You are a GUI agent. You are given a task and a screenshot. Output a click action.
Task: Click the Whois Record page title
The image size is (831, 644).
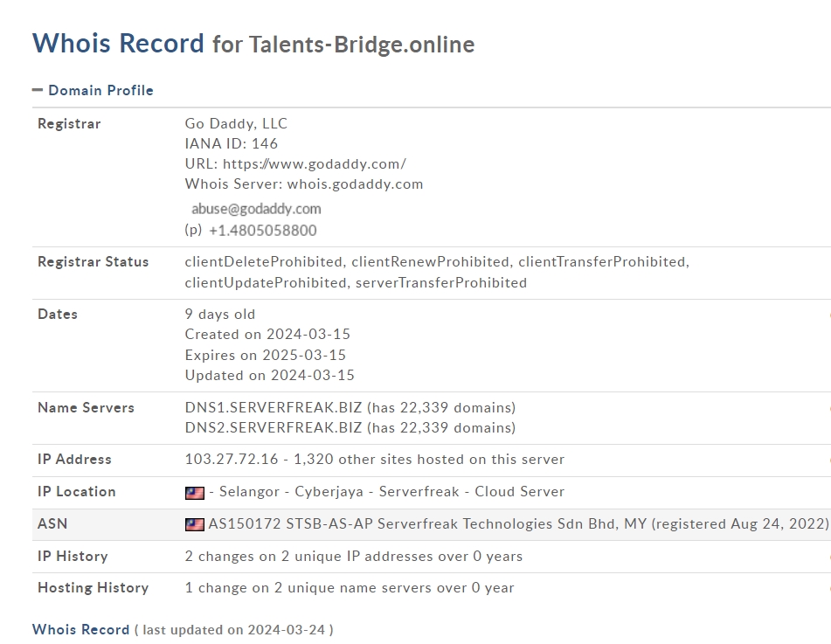point(118,43)
